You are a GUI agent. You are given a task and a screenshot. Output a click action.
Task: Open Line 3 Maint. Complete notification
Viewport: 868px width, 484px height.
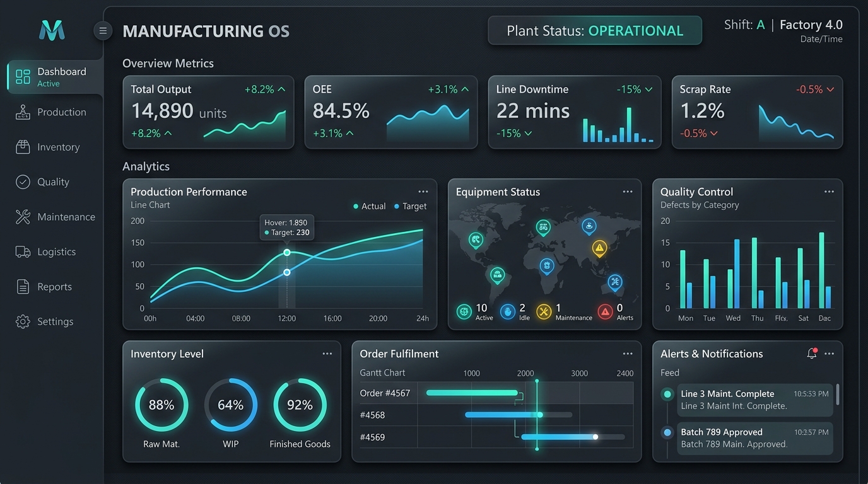pos(755,400)
